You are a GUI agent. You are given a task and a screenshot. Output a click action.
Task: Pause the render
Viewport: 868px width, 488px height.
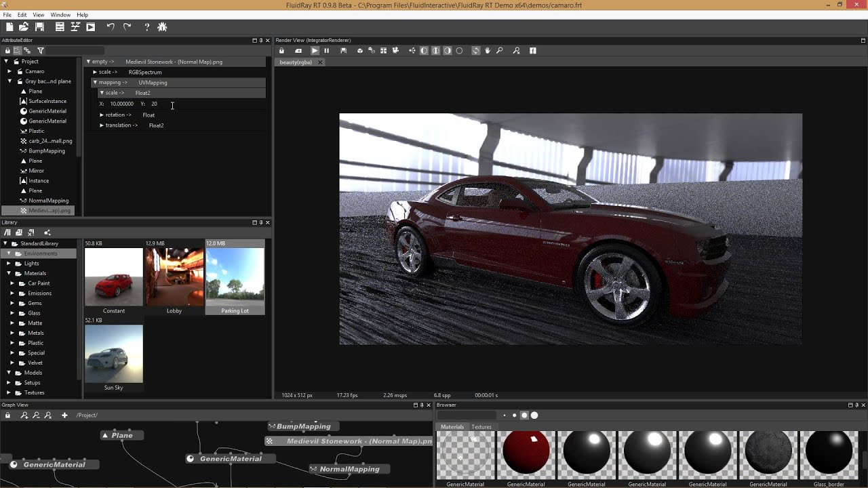pos(326,51)
